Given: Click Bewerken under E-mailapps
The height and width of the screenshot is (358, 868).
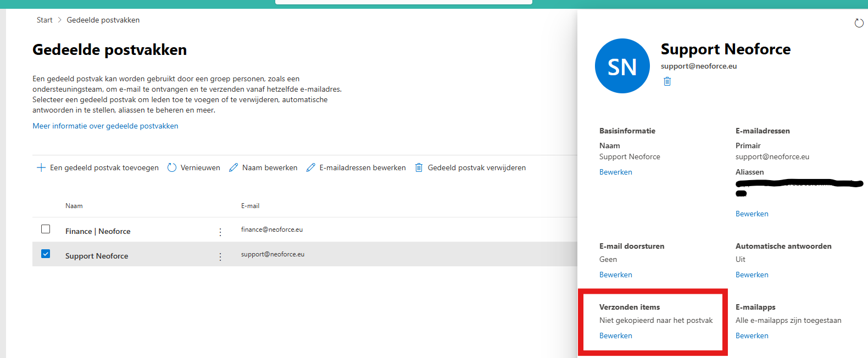Looking at the screenshot, I should point(752,335).
